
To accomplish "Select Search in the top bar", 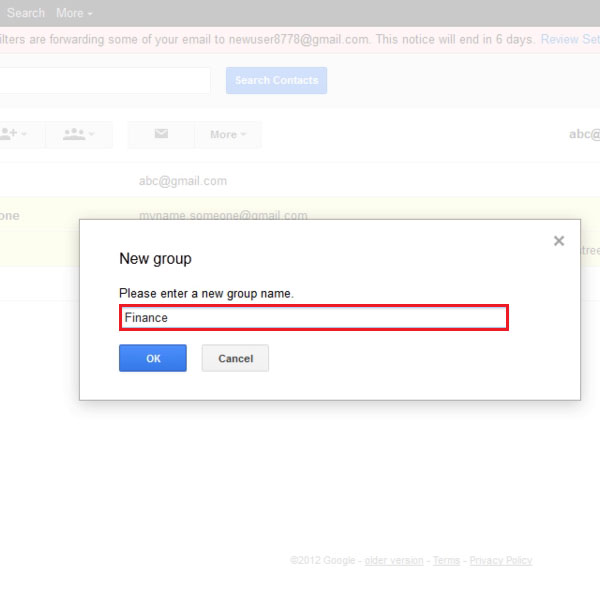I will pyautogui.click(x=26, y=13).
